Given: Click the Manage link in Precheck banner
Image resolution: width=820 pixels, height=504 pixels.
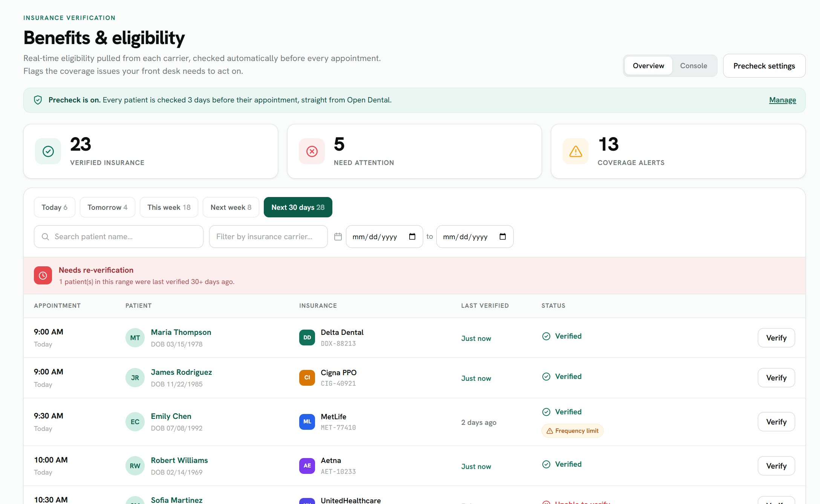Looking at the screenshot, I should click(x=783, y=100).
